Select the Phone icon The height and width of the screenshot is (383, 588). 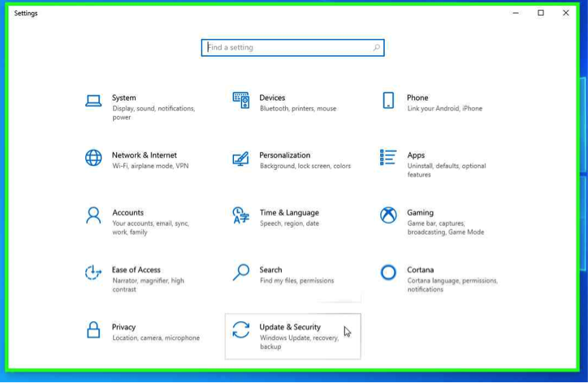(x=388, y=100)
